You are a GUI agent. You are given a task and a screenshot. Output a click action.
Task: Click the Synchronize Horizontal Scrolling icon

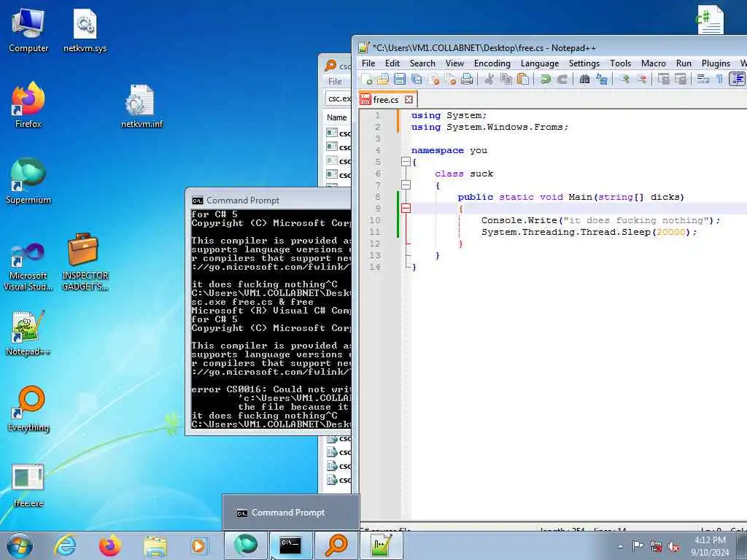click(x=681, y=79)
